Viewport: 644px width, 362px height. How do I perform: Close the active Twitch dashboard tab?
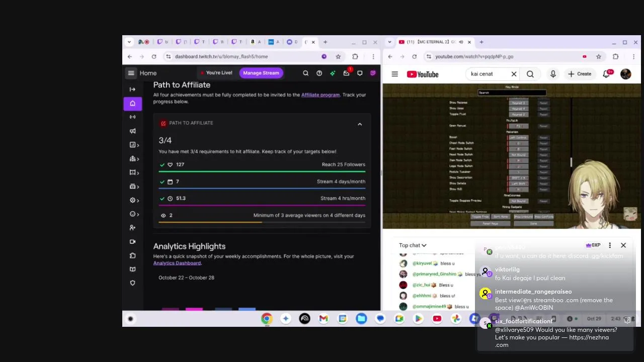[x=313, y=42]
